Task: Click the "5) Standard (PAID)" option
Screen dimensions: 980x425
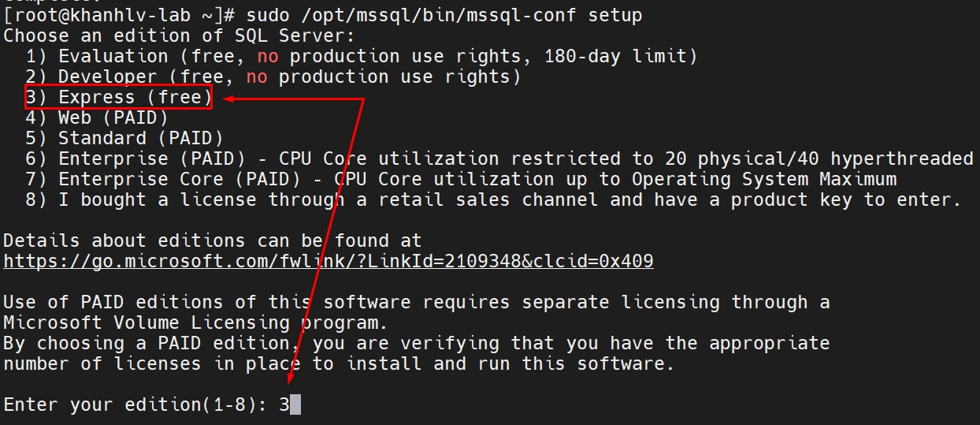Action: 124,139
